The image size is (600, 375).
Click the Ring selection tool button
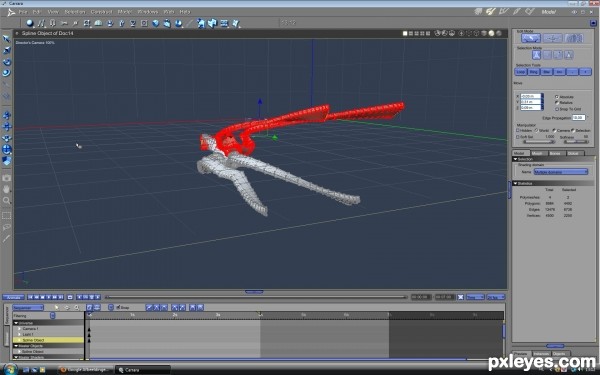[x=534, y=72]
